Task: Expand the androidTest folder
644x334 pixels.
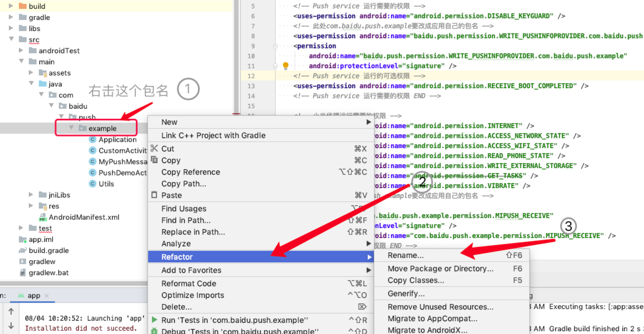Action: [x=21, y=50]
